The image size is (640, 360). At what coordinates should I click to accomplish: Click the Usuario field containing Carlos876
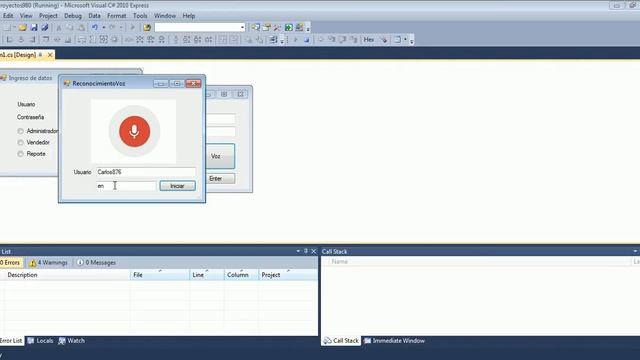tap(146, 172)
